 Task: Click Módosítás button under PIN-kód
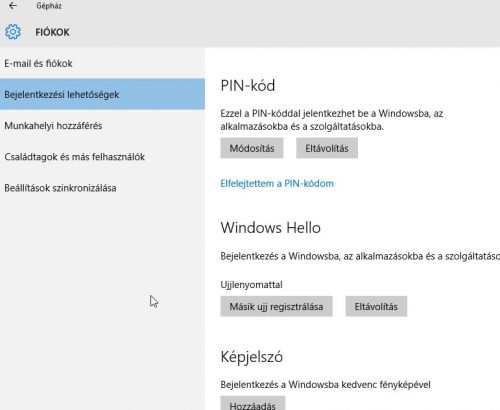coord(252,148)
